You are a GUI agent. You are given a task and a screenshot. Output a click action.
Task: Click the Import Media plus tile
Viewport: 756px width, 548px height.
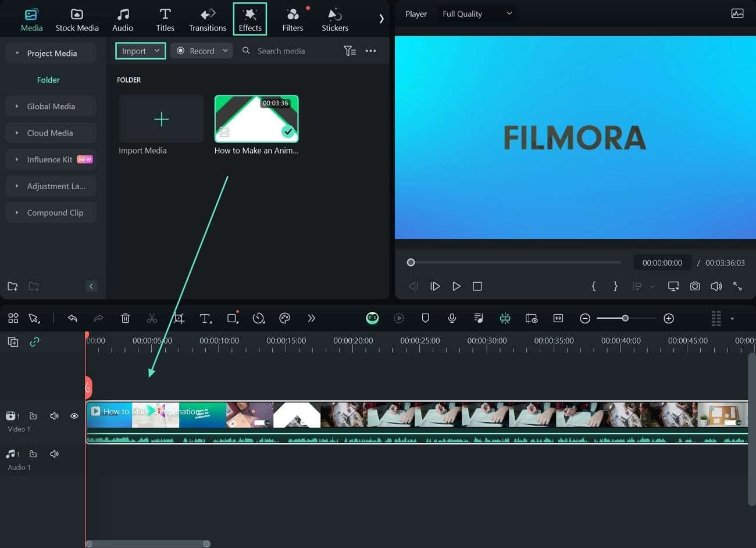161,119
